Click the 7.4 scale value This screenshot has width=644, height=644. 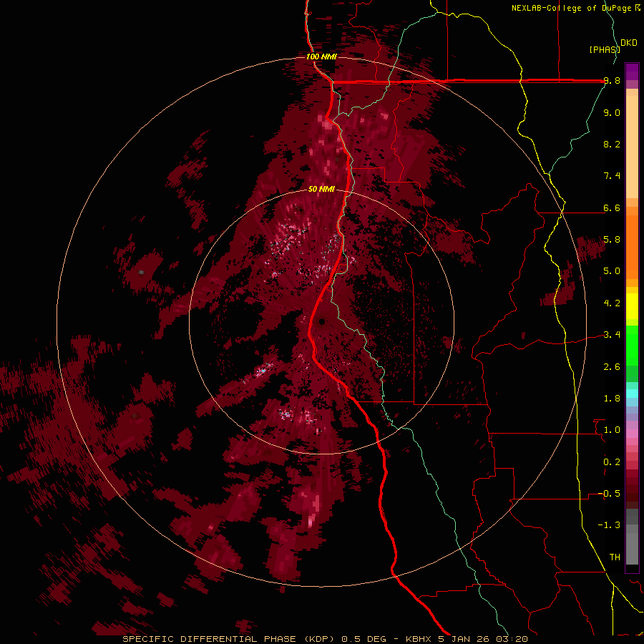tap(612, 176)
